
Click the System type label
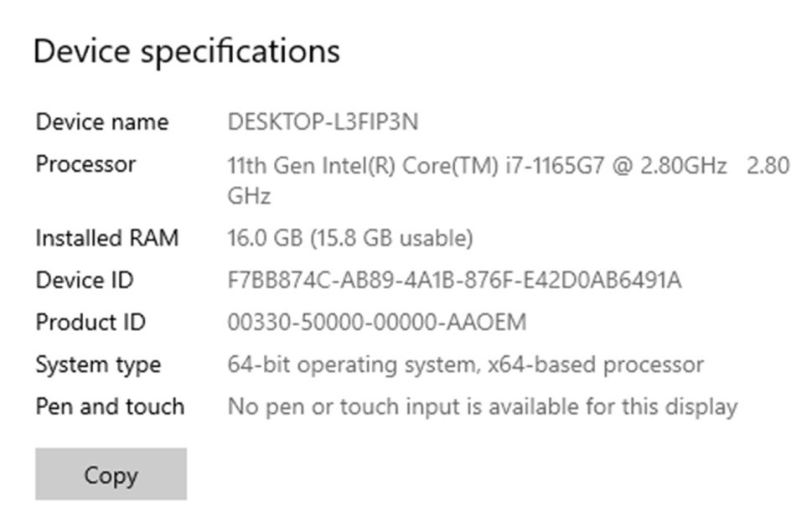97,365
